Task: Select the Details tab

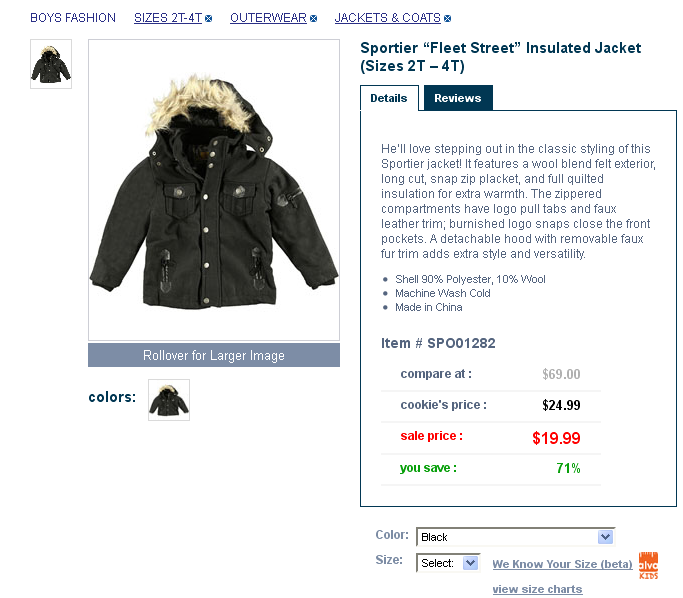Action: coord(389,98)
